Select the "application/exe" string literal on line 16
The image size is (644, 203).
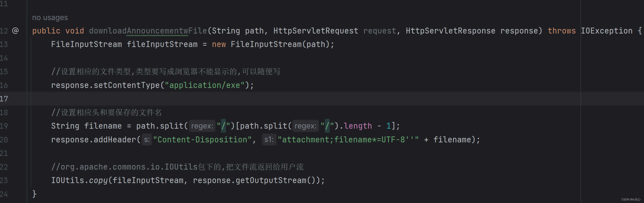[x=205, y=85]
